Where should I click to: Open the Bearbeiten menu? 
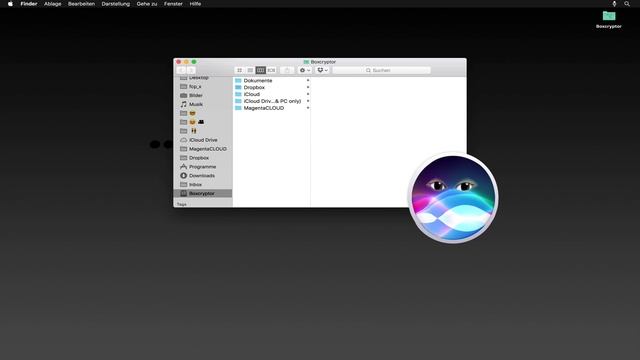click(81, 4)
